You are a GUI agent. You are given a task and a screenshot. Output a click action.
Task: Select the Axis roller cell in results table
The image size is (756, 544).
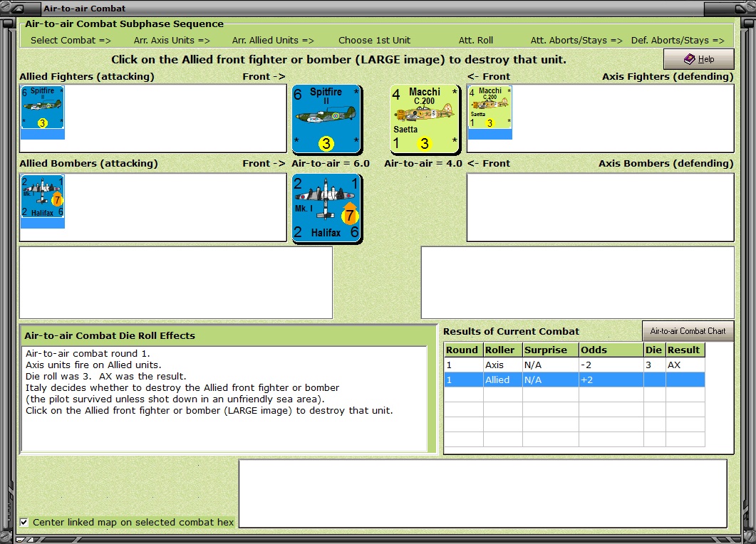pos(503,365)
